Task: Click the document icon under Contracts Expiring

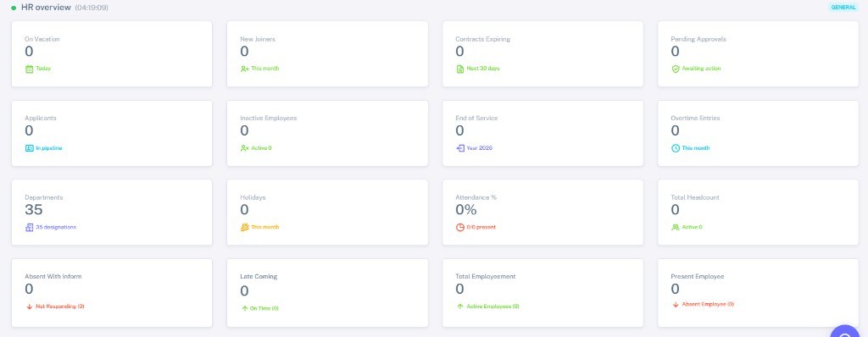Action: (460, 69)
